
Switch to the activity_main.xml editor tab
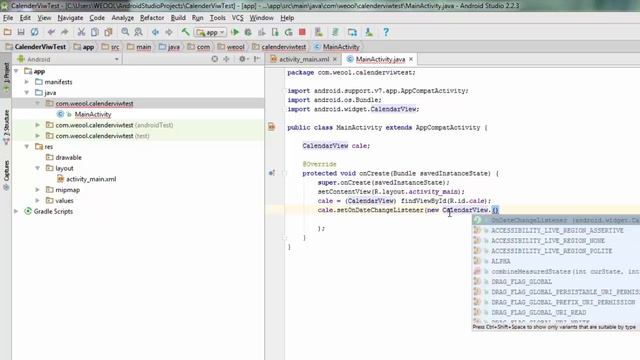304,59
